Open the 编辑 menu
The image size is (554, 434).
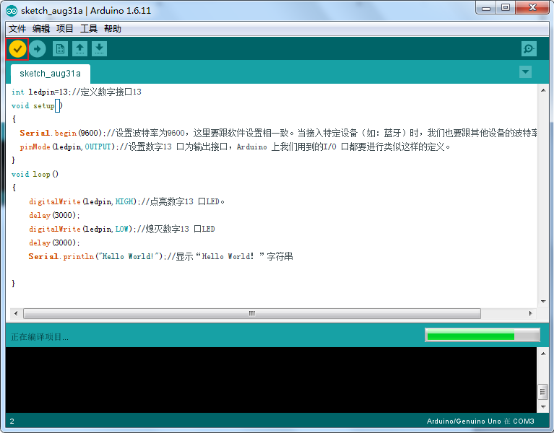click(x=41, y=29)
